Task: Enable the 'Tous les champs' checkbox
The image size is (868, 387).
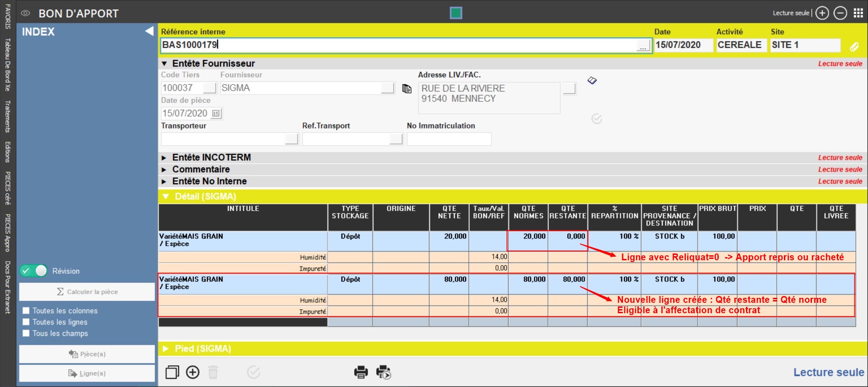Action: point(26,334)
